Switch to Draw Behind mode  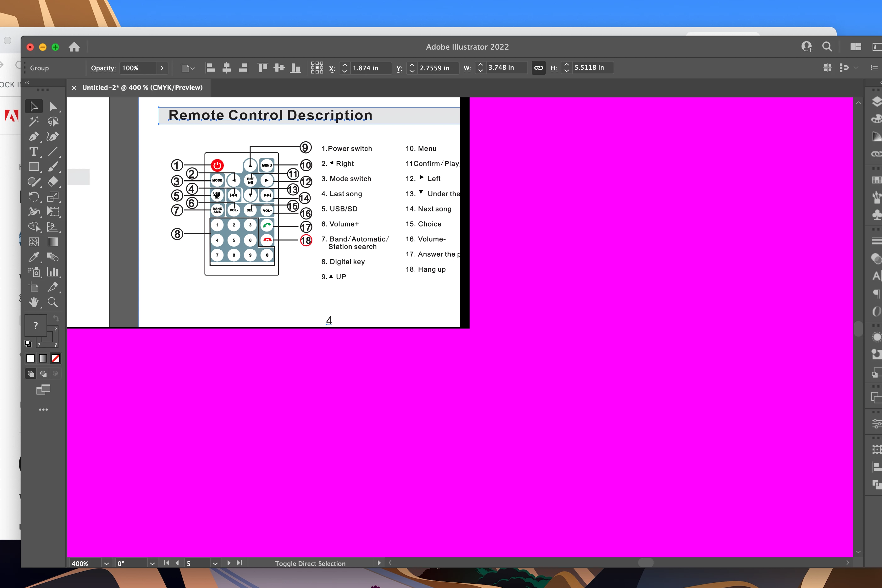point(43,373)
